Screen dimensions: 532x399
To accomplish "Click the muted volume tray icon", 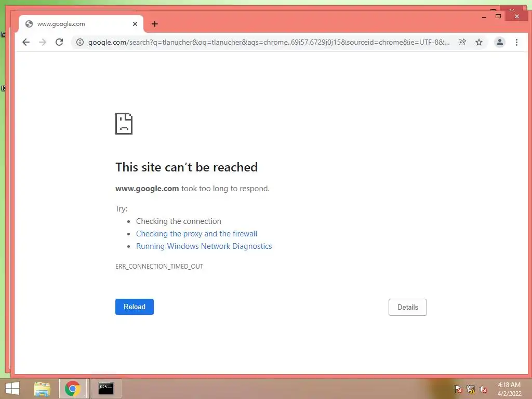I will click(483, 389).
